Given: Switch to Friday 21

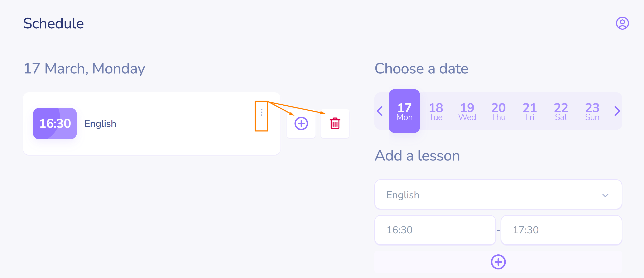Looking at the screenshot, I should click(529, 111).
